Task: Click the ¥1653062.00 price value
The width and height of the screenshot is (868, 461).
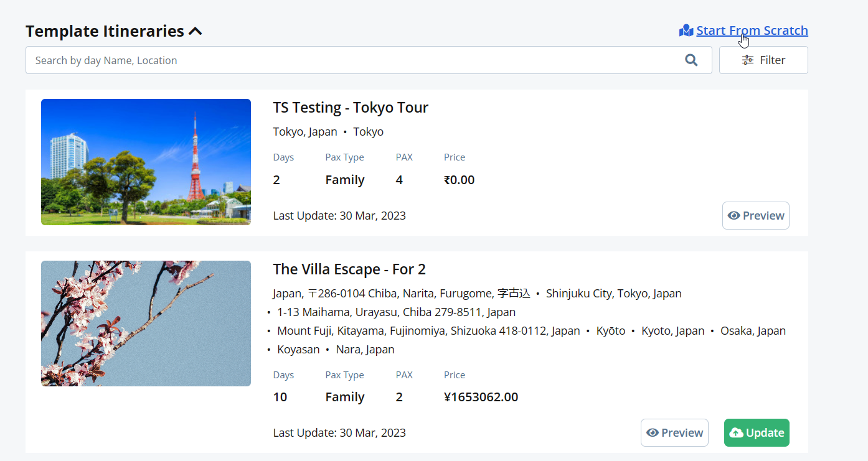Action: 481,397
